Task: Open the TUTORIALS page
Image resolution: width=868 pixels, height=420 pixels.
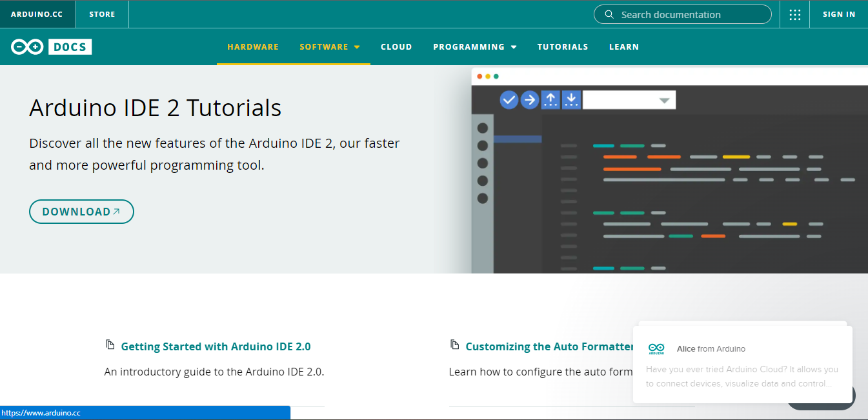Action: tap(563, 46)
